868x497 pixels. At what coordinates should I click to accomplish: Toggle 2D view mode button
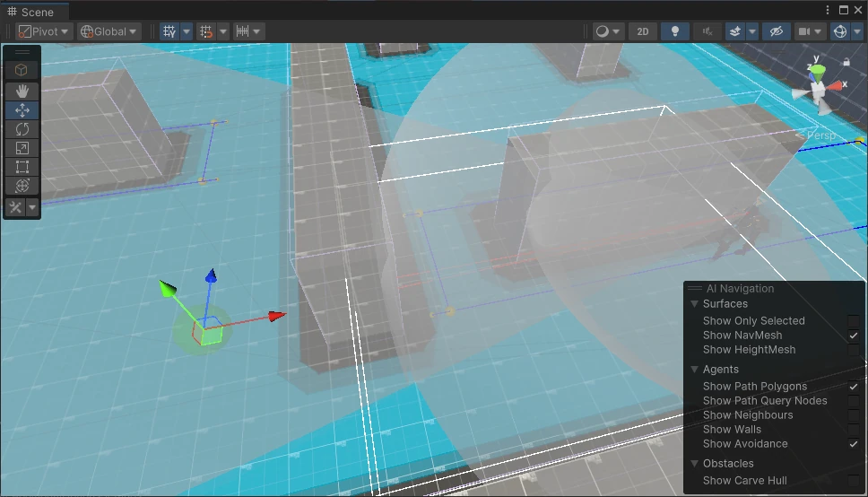click(x=643, y=31)
